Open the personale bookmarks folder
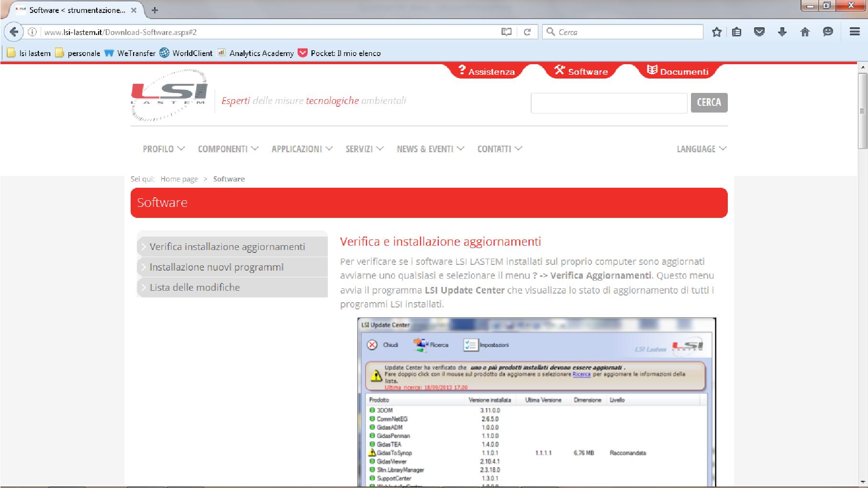Screen dimensions: 868x488 tap(78, 53)
